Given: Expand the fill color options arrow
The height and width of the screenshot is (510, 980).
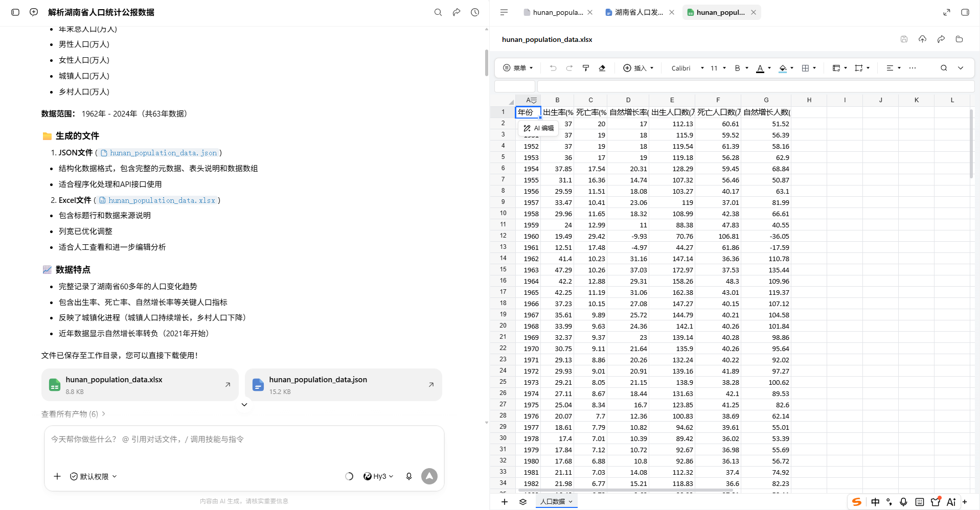Looking at the screenshot, I should tap(792, 68).
